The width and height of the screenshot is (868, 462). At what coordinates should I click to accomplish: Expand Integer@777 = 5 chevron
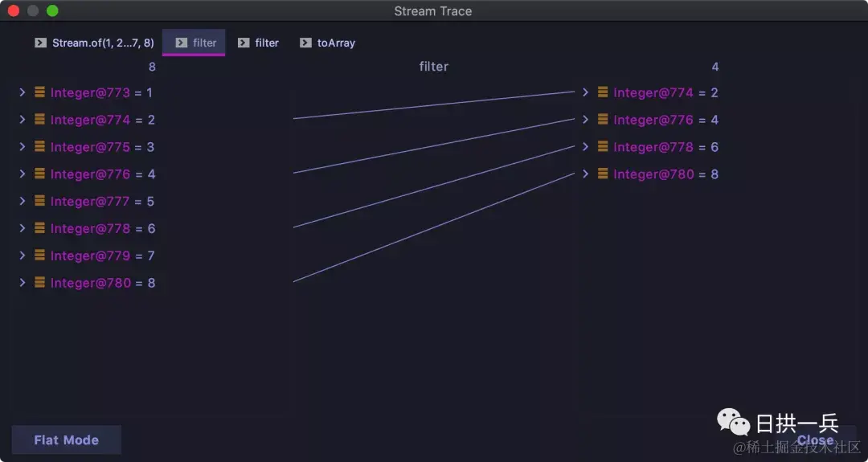[x=23, y=201]
